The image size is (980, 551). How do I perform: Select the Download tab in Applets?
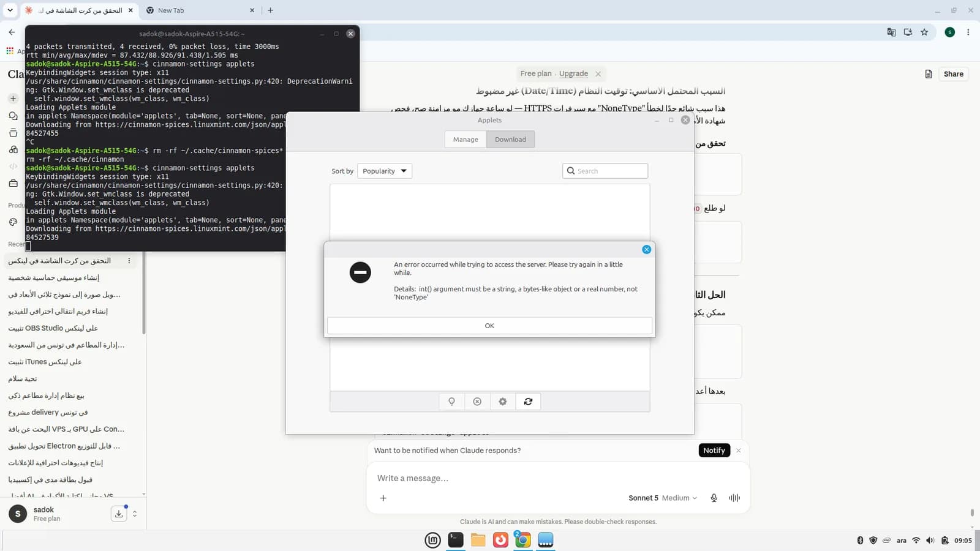click(510, 140)
